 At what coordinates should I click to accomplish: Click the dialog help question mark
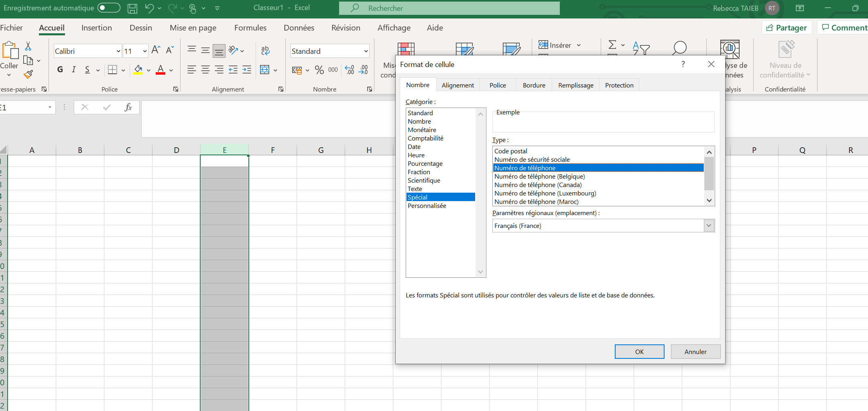(683, 64)
